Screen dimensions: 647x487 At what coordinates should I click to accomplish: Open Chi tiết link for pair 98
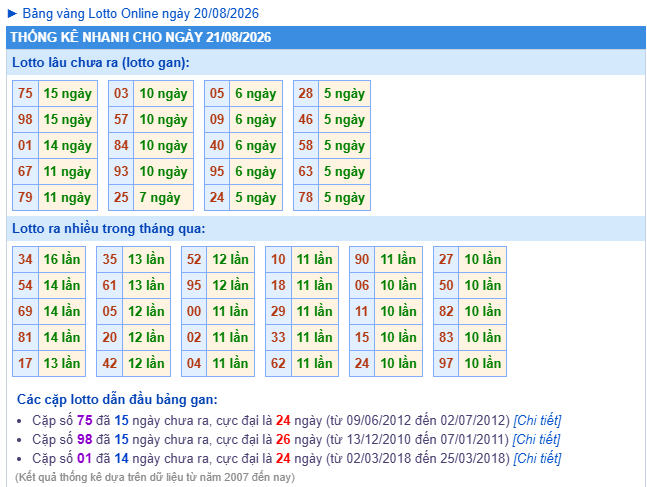pos(536,439)
